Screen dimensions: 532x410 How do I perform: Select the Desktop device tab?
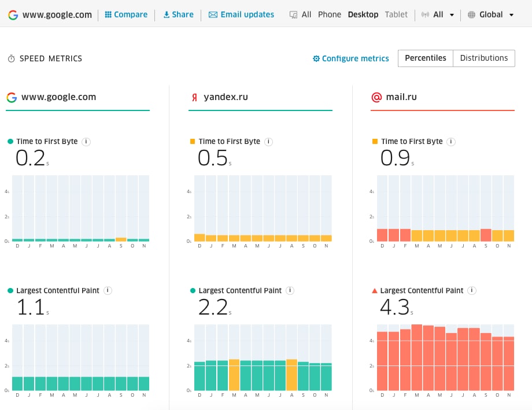[x=363, y=14]
